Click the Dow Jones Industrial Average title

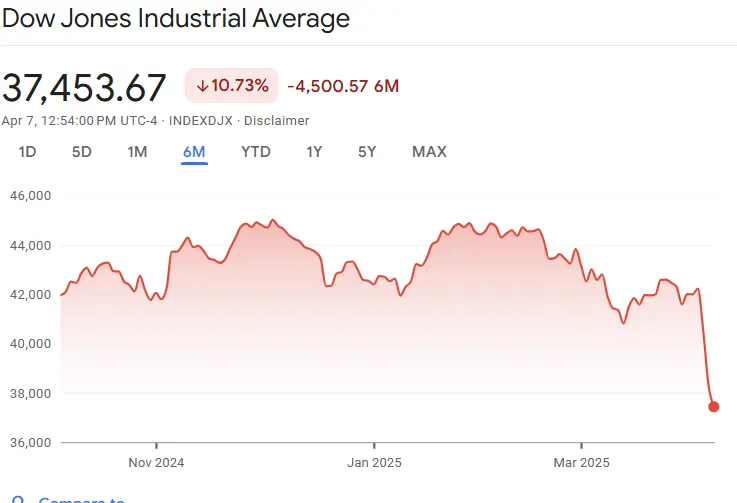coord(176,19)
